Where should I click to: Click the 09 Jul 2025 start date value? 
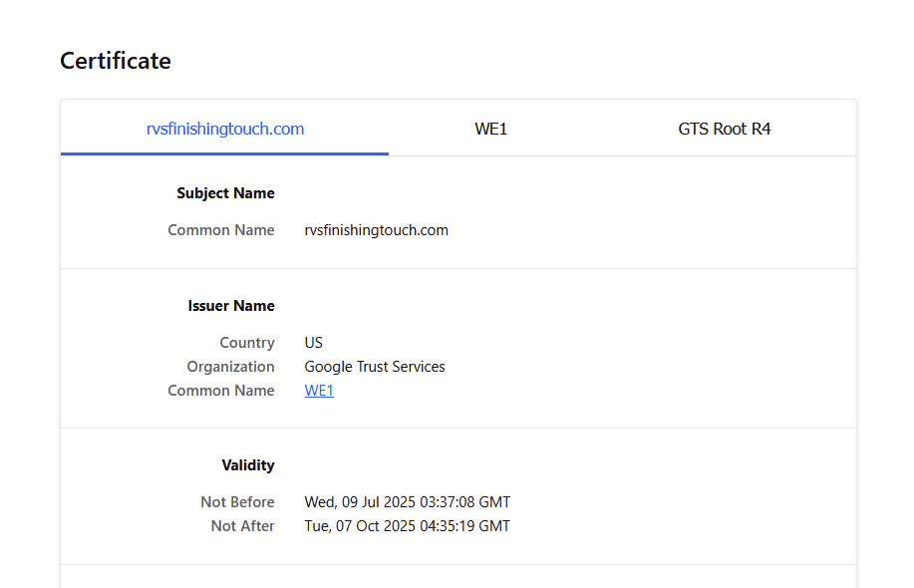pos(407,502)
